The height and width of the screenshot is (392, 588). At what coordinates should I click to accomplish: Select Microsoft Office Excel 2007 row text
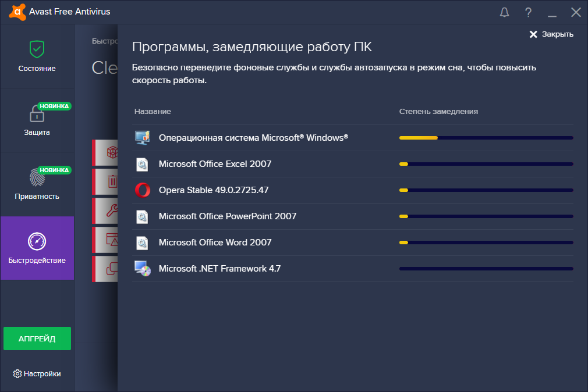tap(215, 164)
